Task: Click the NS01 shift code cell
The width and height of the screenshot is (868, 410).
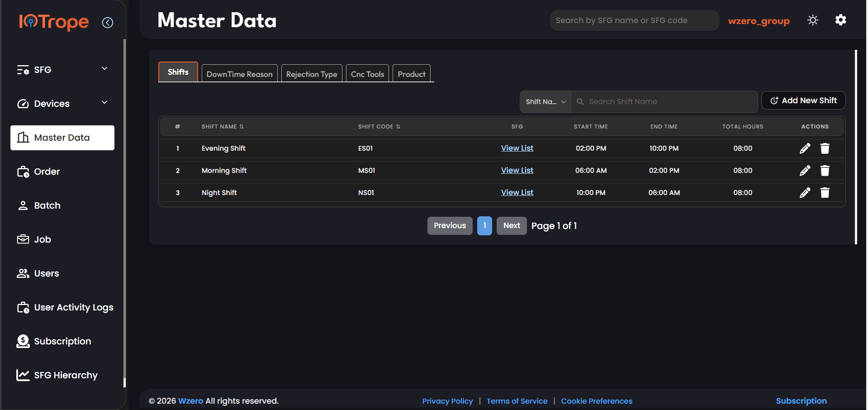Action: 366,193
